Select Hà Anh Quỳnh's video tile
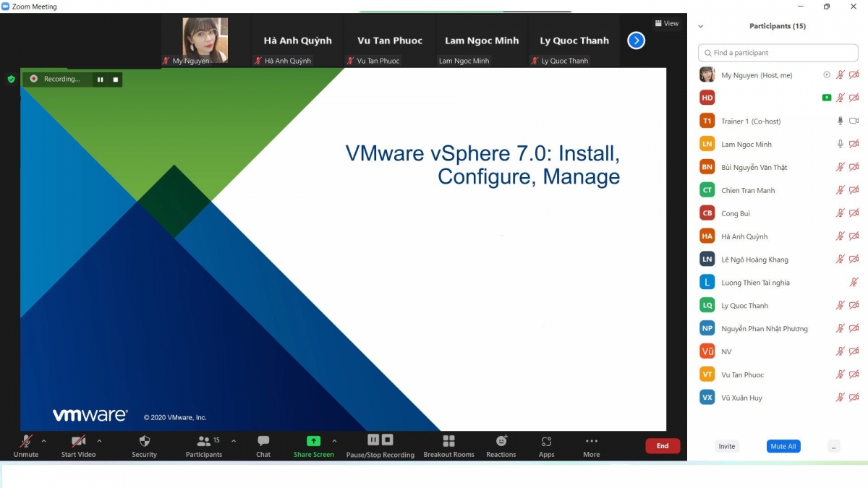Viewport: 868px width, 488px height. point(297,41)
